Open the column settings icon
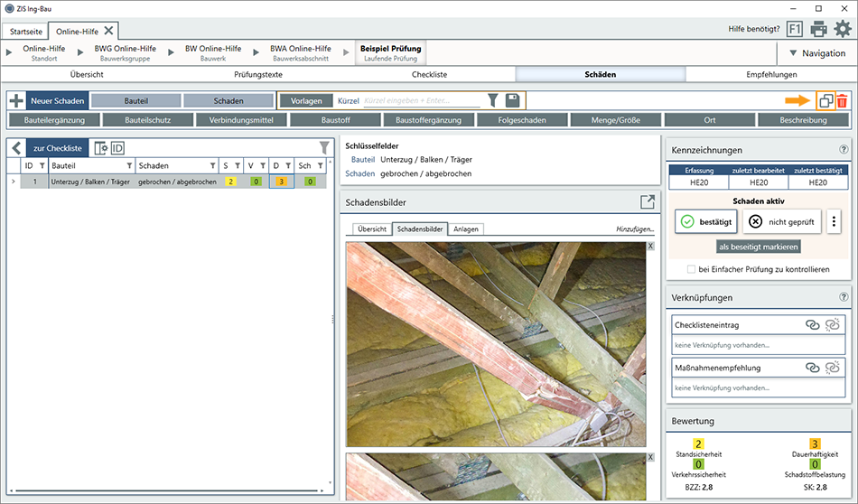 pyautogui.click(x=100, y=148)
